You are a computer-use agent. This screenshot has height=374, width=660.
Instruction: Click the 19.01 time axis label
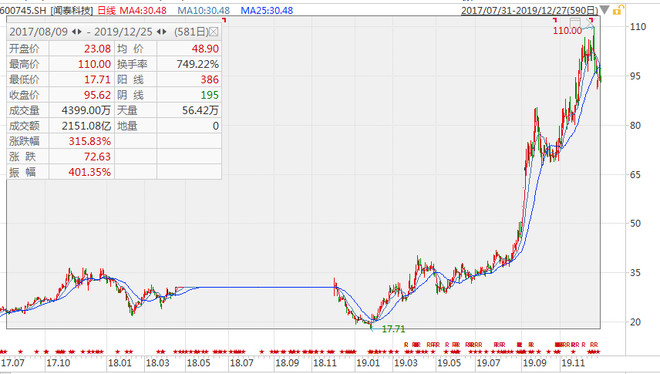pos(368,363)
